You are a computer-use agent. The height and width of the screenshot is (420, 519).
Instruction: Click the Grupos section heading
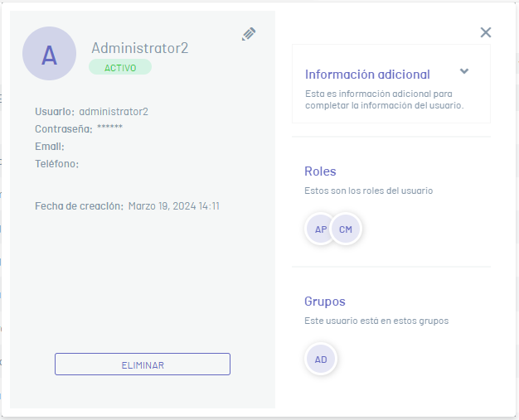click(x=324, y=302)
